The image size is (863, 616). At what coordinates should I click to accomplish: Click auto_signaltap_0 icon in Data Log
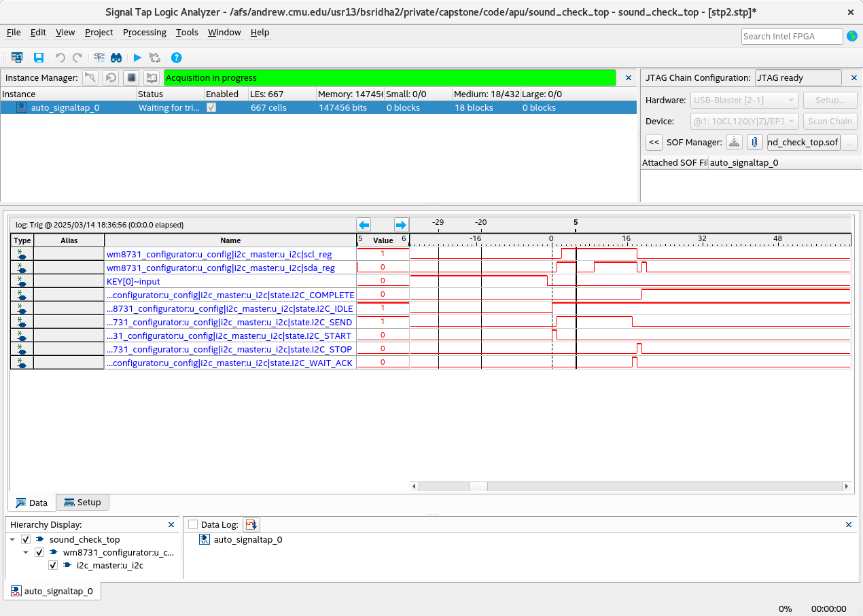tap(204, 539)
